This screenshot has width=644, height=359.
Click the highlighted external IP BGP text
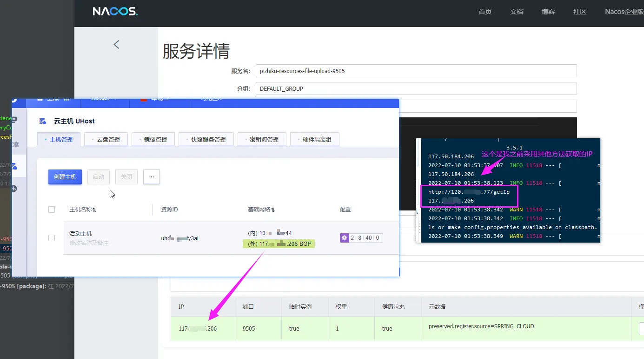point(279,244)
